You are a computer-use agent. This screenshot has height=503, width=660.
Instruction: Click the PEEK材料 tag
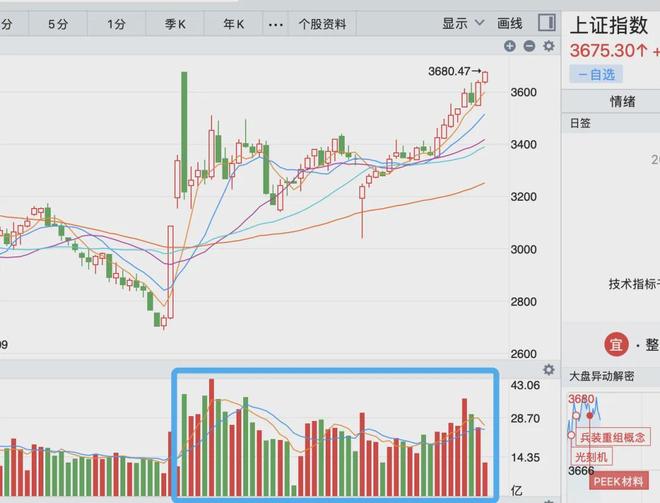click(619, 481)
